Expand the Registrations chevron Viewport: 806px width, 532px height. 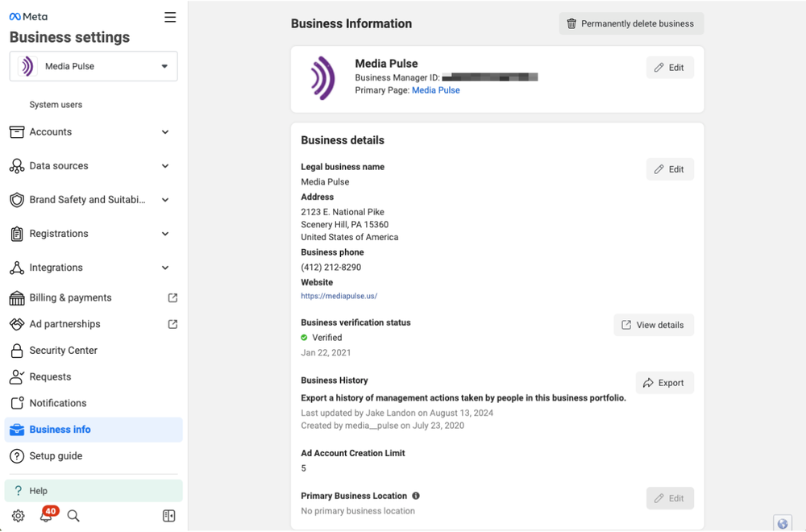(165, 234)
